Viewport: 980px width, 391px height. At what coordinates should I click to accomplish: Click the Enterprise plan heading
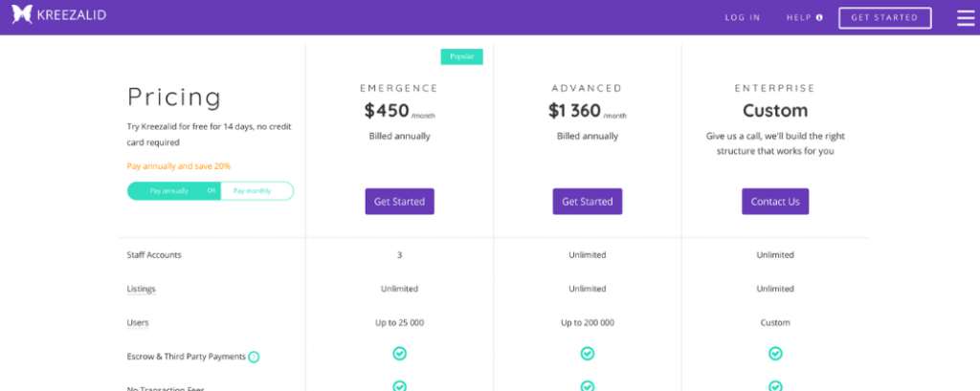[775, 88]
